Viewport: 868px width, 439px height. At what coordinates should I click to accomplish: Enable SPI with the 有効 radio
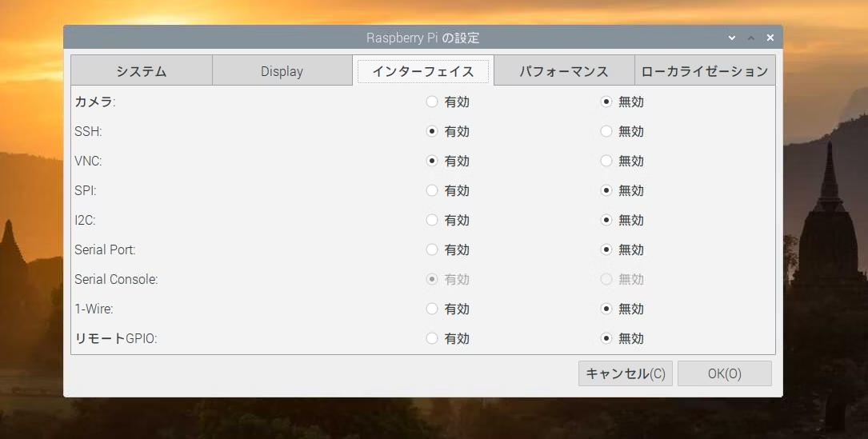(x=432, y=190)
